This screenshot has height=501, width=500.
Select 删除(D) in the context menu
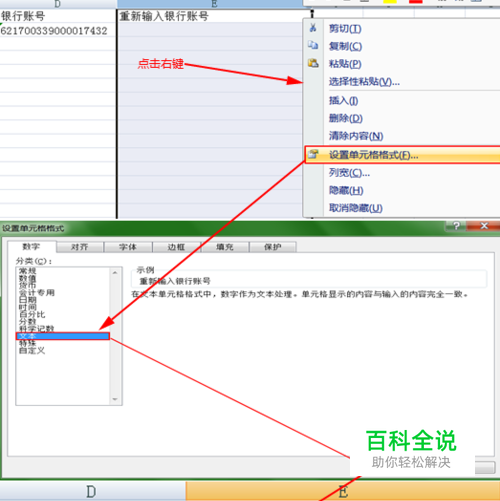[346, 118]
